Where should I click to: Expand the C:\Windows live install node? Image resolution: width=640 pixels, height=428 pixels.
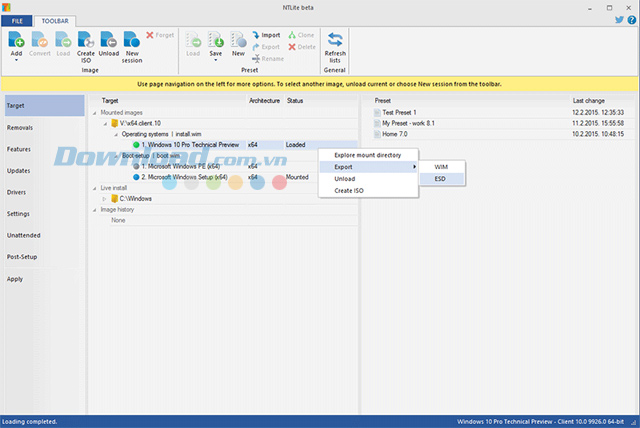pyautogui.click(x=104, y=198)
